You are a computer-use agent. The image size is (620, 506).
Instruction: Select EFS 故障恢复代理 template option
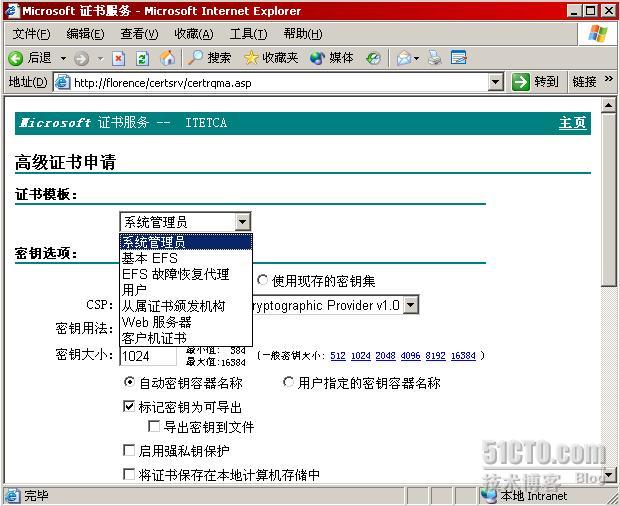(186, 274)
